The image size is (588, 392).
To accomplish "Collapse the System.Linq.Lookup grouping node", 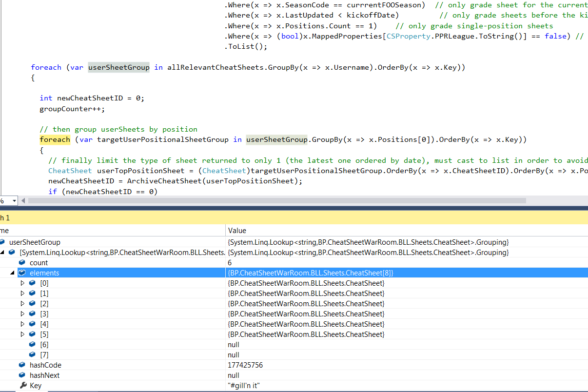I will point(2,253).
